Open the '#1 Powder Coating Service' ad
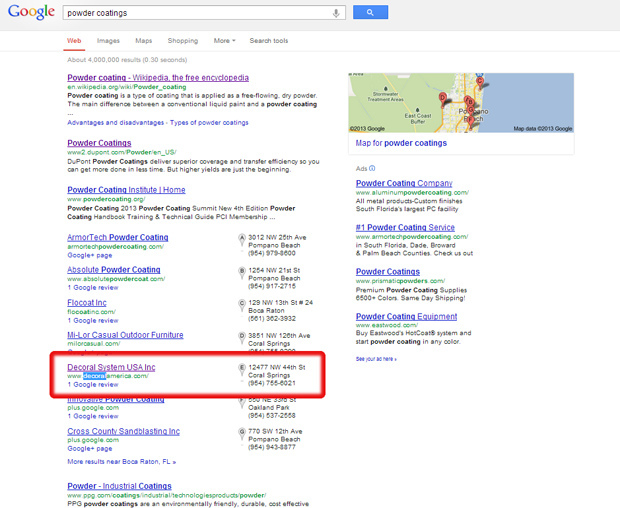The height and width of the screenshot is (508, 620). click(x=405, y=227)
